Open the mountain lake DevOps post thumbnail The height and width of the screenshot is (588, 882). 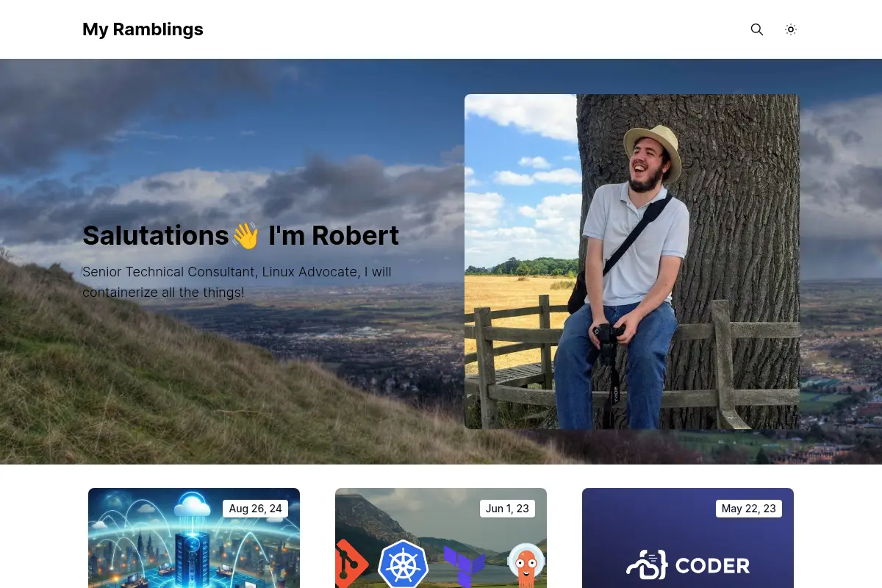coord(441,538)
